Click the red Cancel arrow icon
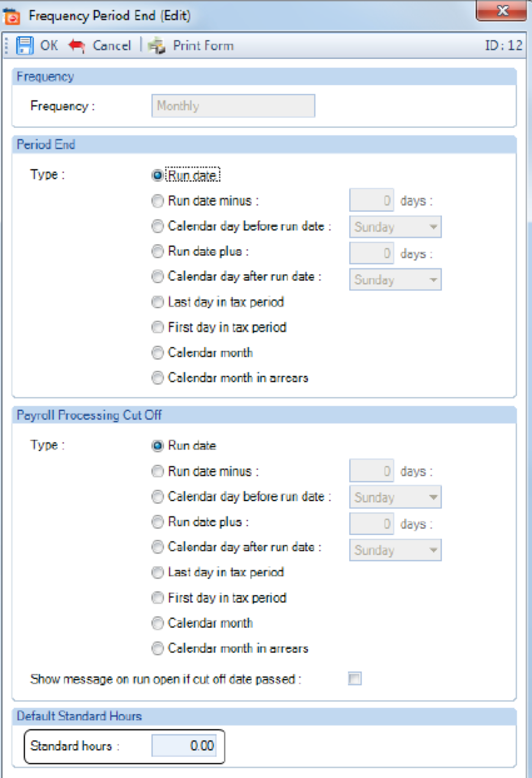Screen dimensions: 532x778 click(77, 45)
